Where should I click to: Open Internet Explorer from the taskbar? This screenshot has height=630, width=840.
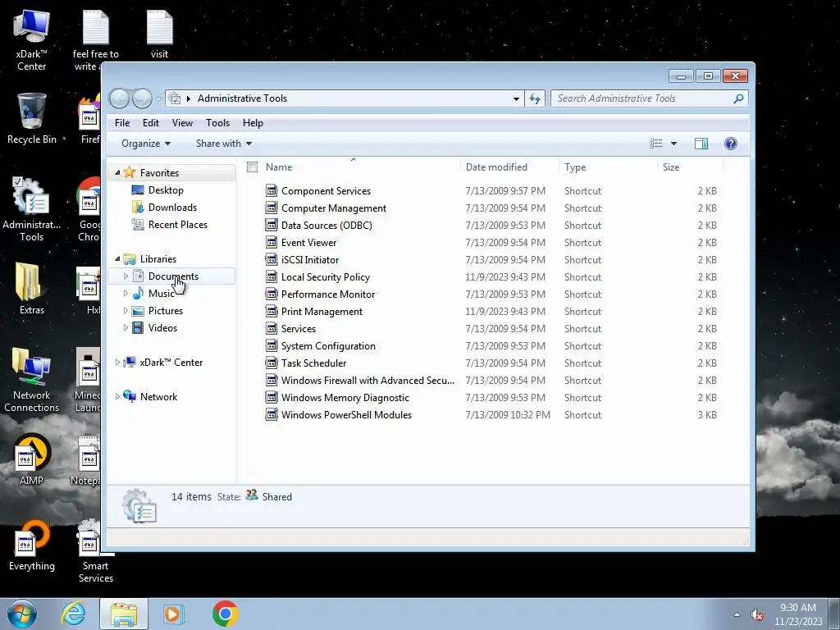click(73, 614)
